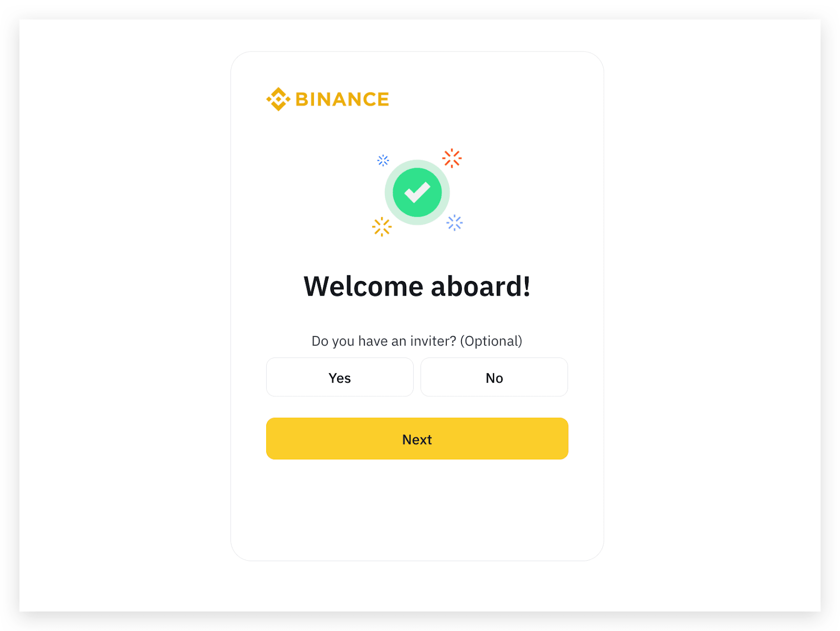
Task: Click the word "Welcome" in the heading
Action: [363, 287]
